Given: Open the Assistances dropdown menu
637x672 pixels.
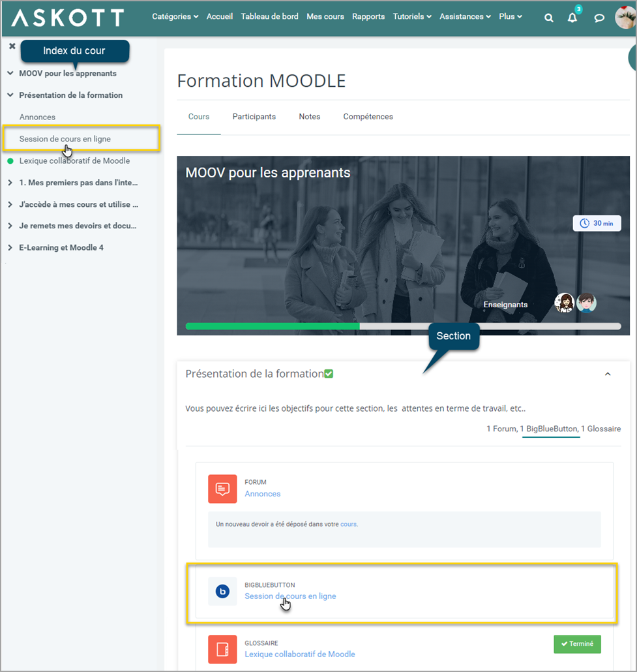Looking at the screenshot, I should 465,16.
